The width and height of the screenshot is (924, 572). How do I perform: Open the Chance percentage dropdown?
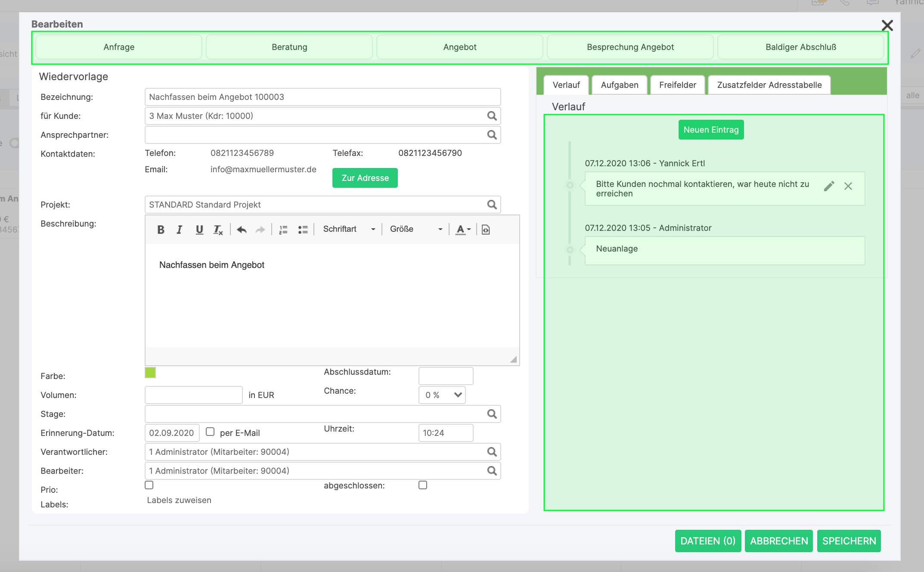pyautogui.click(x=442, y=395)
